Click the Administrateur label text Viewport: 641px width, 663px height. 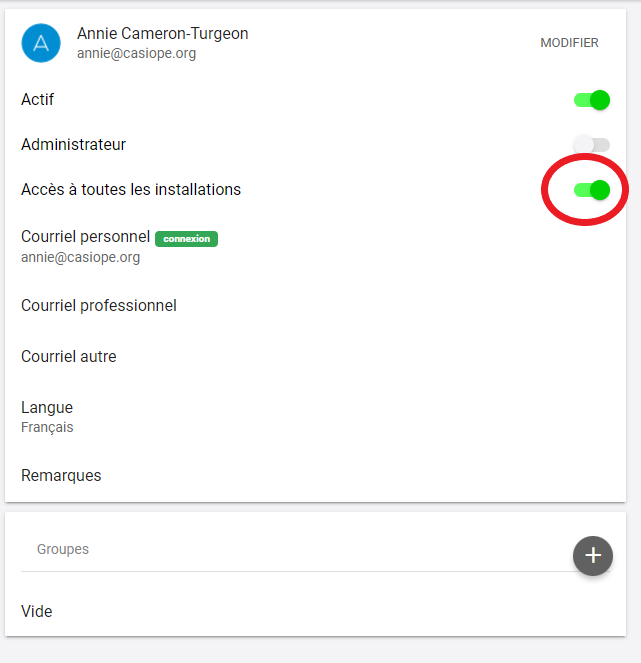74,145
